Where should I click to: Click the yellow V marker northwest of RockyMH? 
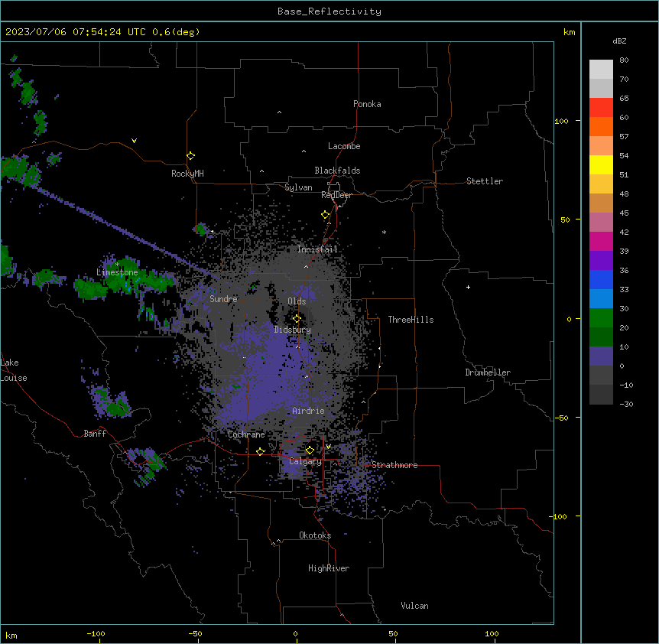(134, 141)
